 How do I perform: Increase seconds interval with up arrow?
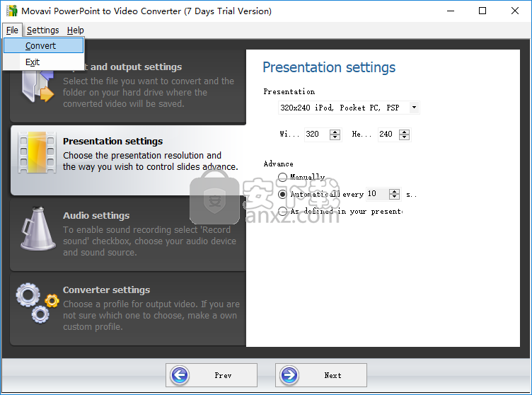(394, 192)
